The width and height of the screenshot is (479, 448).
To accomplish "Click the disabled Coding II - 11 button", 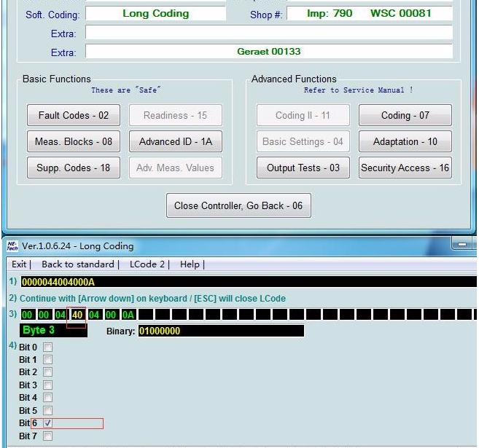I will [x=303, y=115].
